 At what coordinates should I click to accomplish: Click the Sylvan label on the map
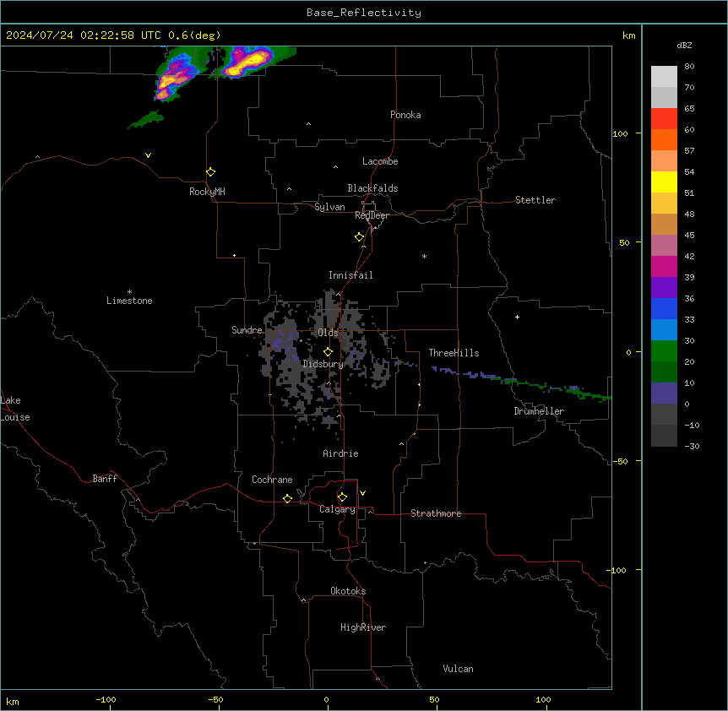329,207
